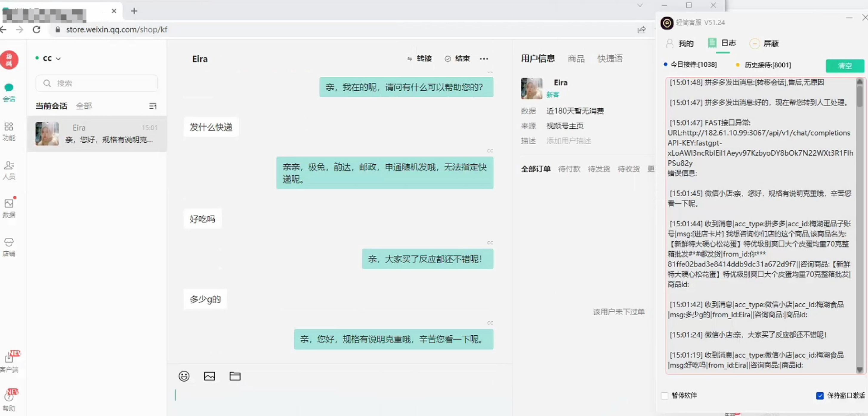
Task: Click the 结束 end conversation button
Action: tap(457, 59)
